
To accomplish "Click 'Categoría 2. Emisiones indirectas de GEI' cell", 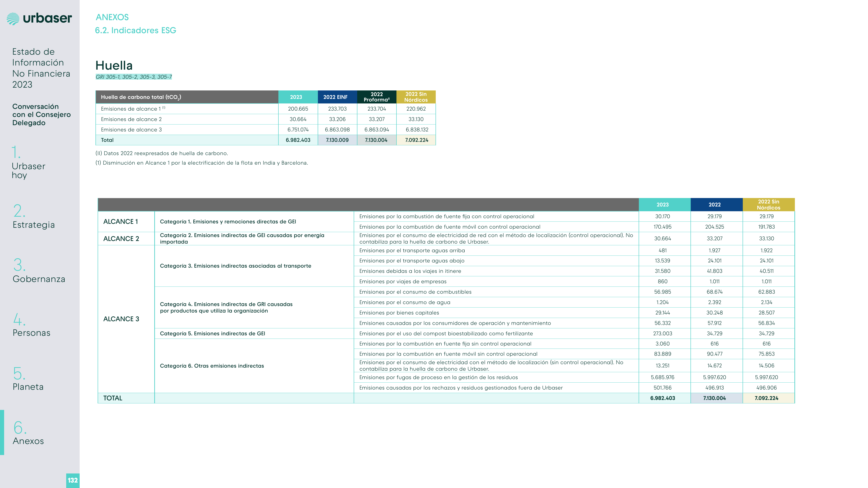I will click(x=254, y=238).
